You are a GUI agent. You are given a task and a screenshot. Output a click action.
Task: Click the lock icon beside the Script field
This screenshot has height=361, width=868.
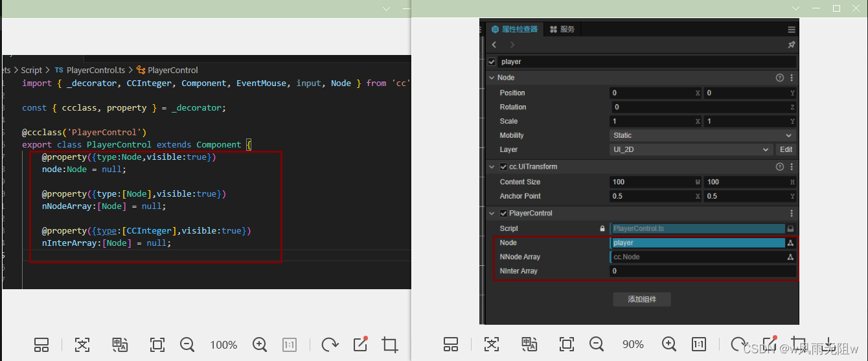pos(602,228)
